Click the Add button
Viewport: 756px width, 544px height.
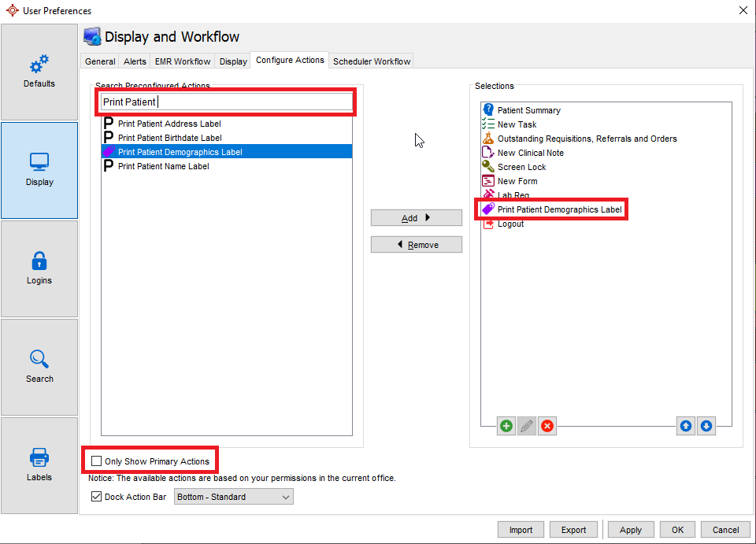pyautogui.click(x=416, y=218)
